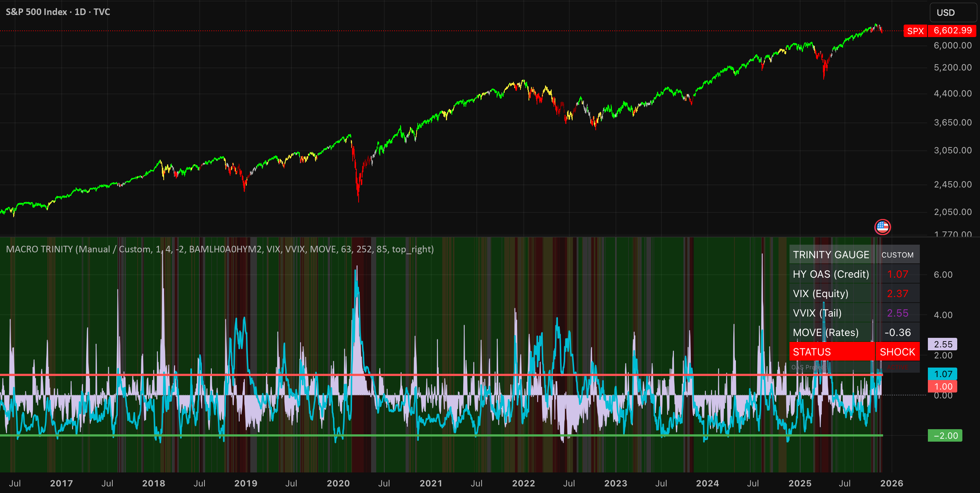The width and height of the screenshot is (980, 493).
Task: Click the MOVE (Rates) row label
Action: coord(831,332)
